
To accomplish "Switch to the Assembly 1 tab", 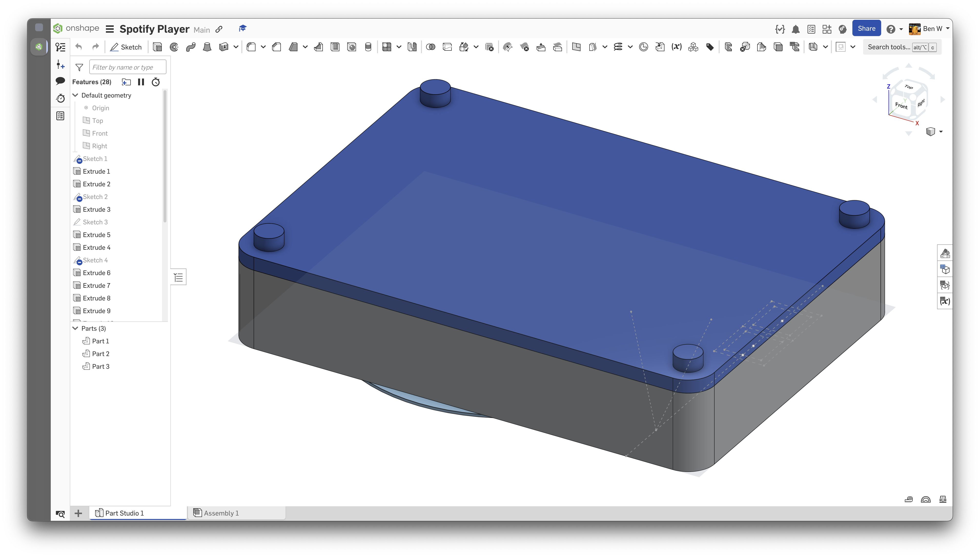I will [221, 513].
